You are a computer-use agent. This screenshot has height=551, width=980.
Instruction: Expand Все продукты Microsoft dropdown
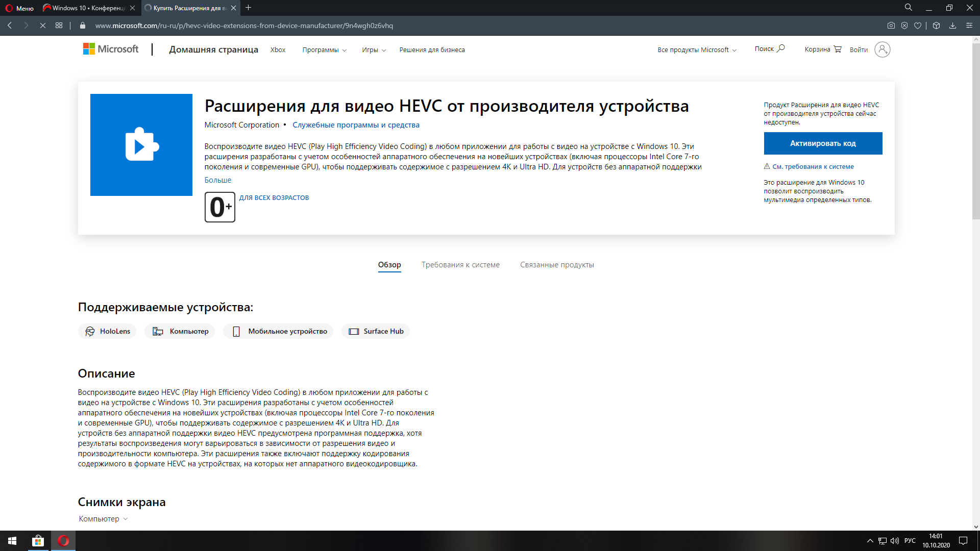tap(697, 50)
